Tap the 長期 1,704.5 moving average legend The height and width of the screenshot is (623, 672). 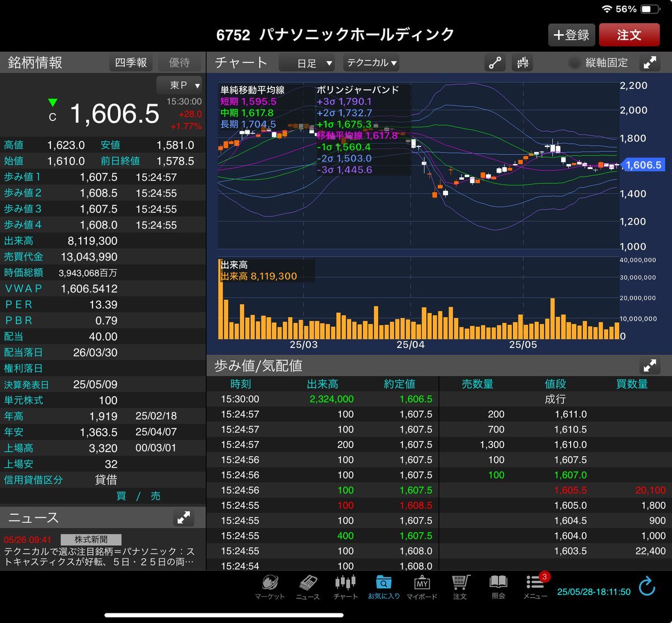pyautogui.click(x=249, y=124)
